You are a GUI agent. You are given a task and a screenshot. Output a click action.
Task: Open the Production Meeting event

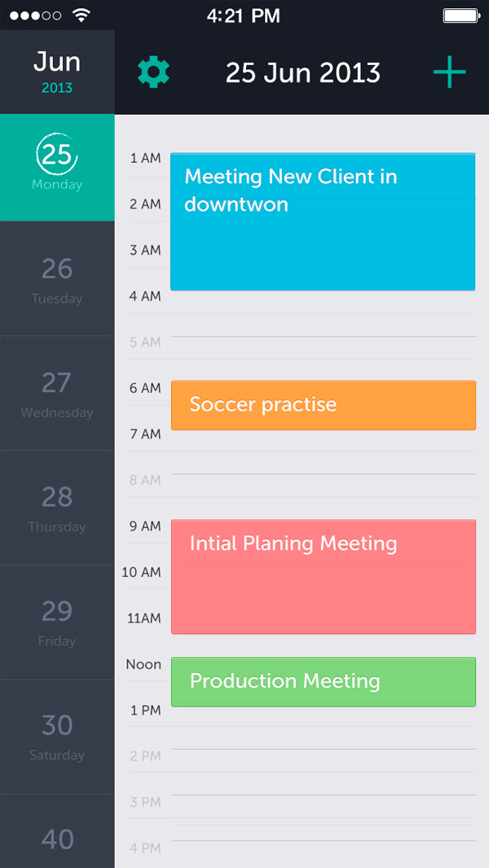click(x=323, y=681)
